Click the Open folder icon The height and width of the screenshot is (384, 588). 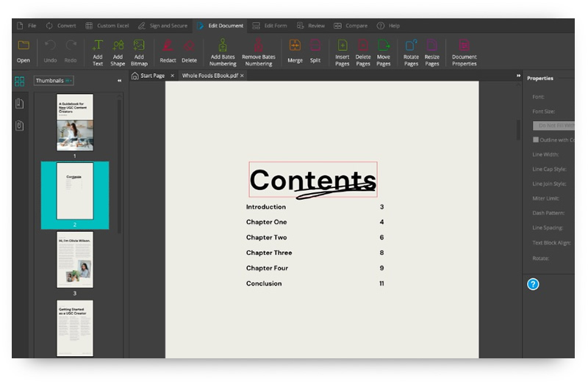tap(24, 46)
